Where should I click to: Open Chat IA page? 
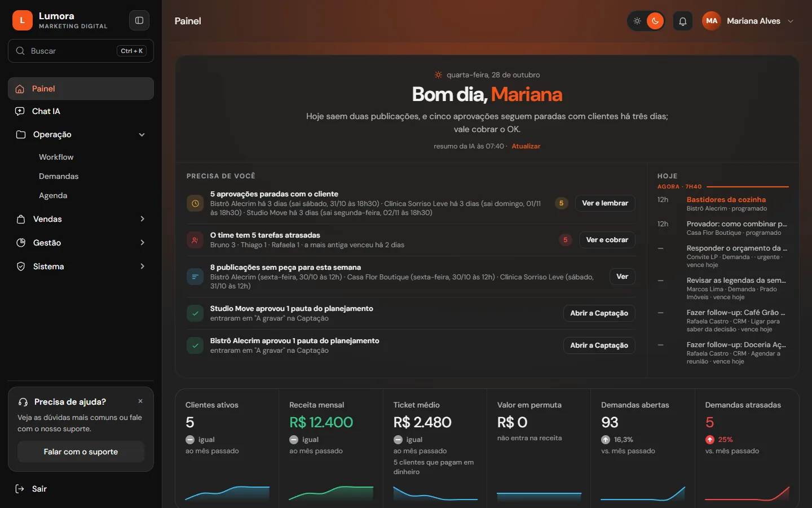tap(81, 111)
